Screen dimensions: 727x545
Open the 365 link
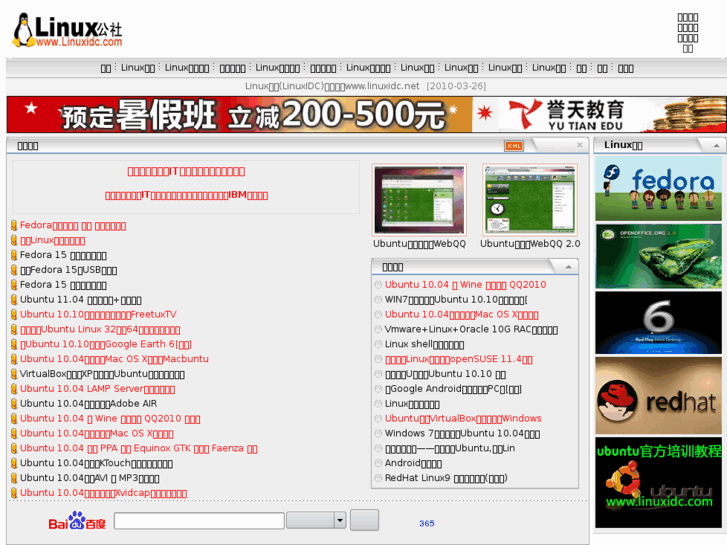click(x=427, y=523)
